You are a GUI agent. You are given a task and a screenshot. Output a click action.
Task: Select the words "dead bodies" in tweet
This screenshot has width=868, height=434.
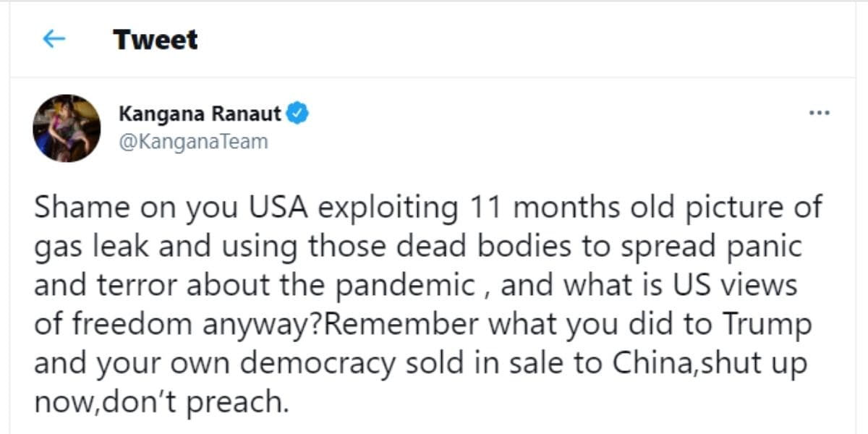coord(479,247)
